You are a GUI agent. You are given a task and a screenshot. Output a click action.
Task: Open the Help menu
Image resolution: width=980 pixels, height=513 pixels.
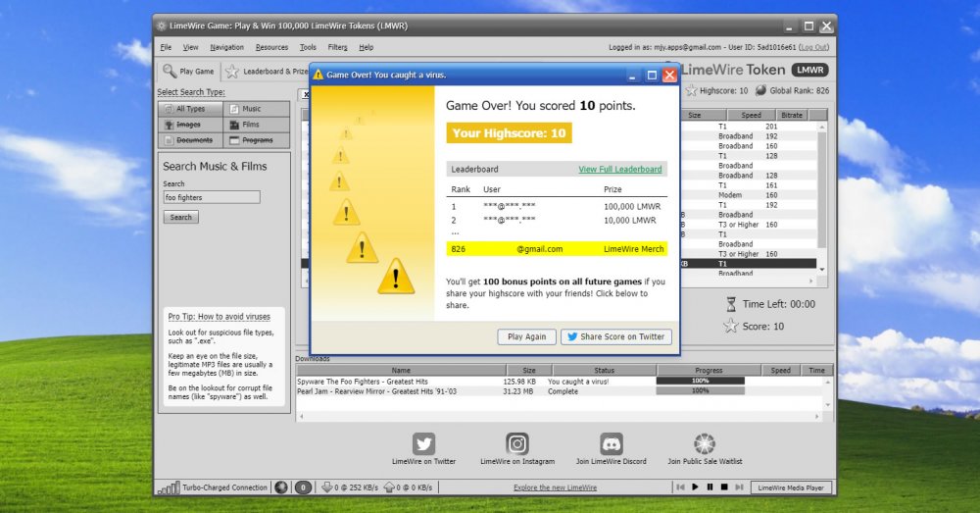click(x=367, y=47)
